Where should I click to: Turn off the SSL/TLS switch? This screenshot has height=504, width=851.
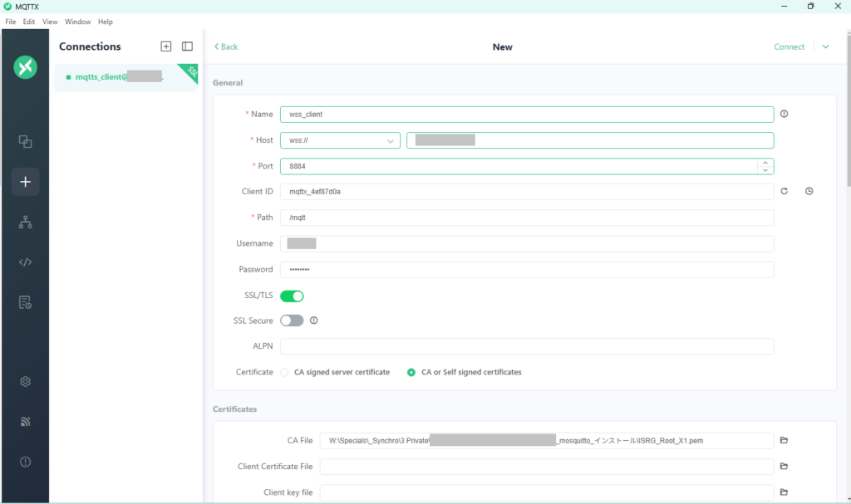[292, 296]
